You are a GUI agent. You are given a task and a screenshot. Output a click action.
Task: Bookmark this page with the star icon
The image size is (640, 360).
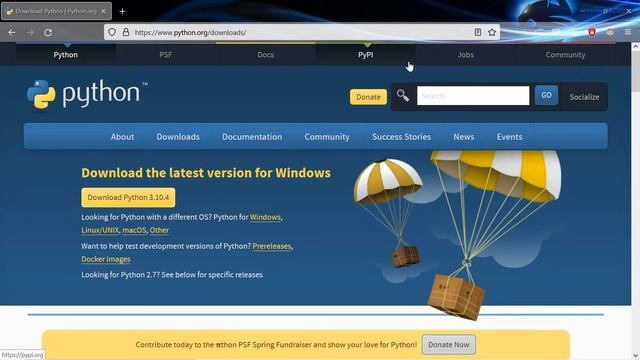coord(492,32)
